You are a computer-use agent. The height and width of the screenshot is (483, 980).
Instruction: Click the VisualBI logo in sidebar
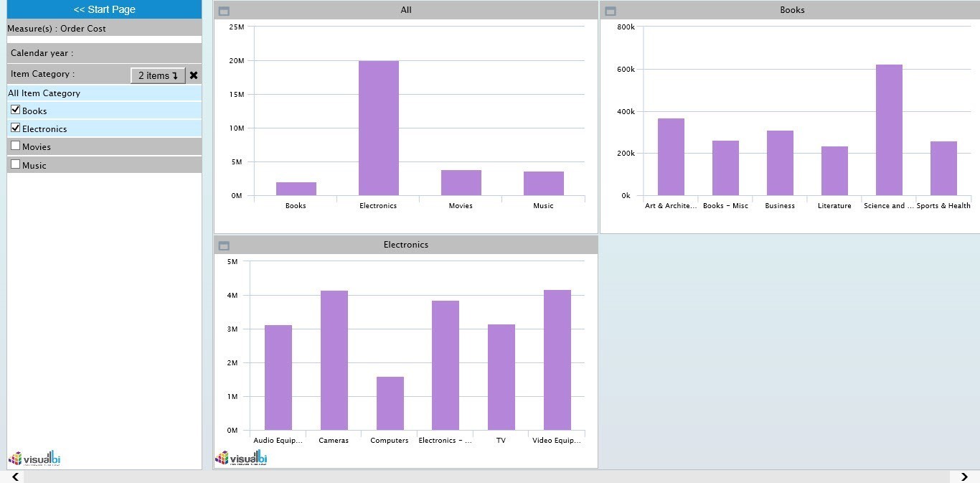(x=34, y=459)
